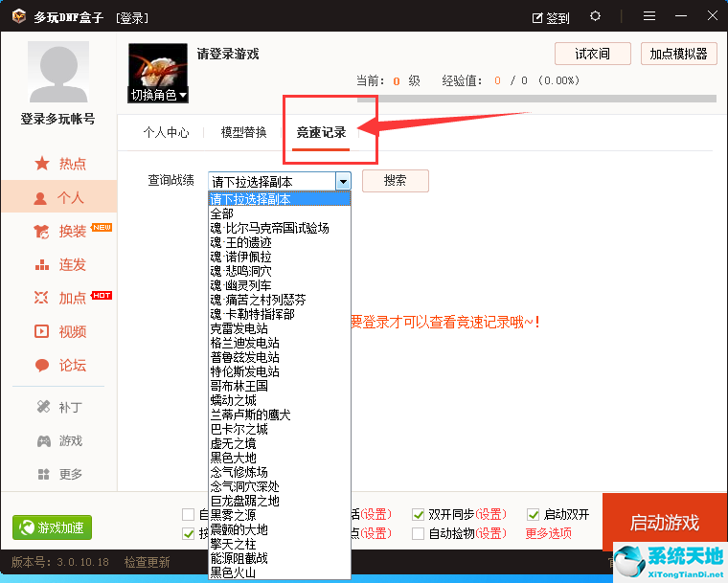Select 念气修炼场 from list
The width and height of the screenshot is (728, 583).
[280, 473]
